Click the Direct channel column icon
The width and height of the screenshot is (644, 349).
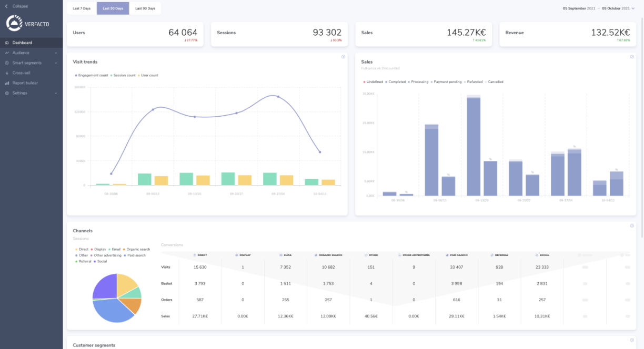pos(195,255)
